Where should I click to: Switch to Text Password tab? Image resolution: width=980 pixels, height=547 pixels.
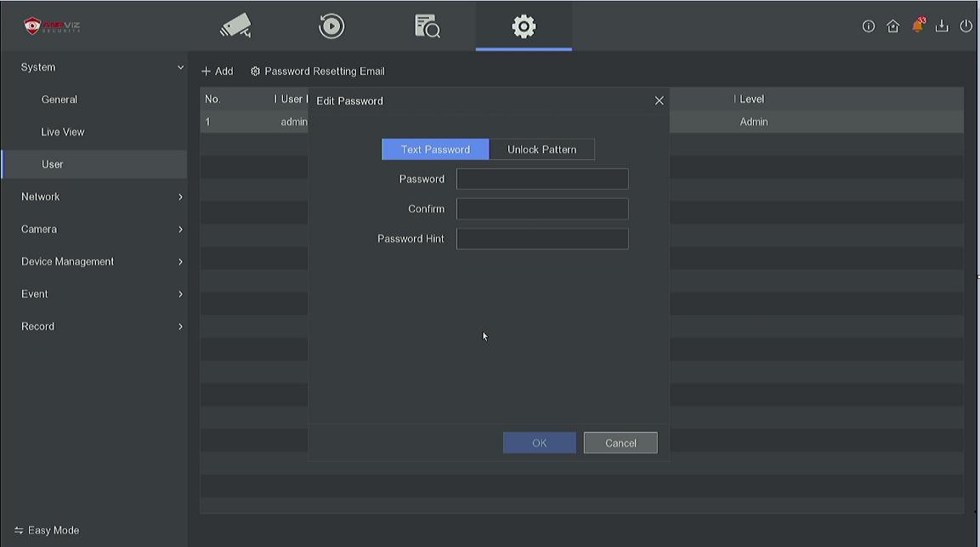(435, 150)
